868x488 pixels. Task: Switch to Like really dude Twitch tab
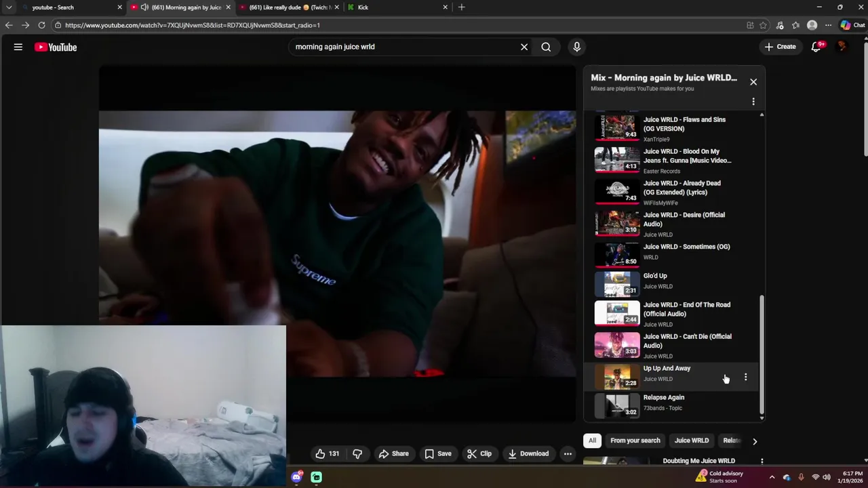288,7
